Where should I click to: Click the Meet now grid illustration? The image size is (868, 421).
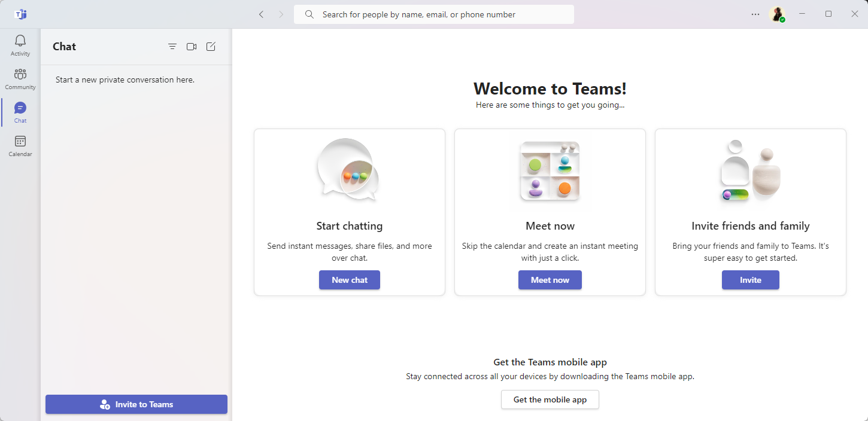coord(550,171)
